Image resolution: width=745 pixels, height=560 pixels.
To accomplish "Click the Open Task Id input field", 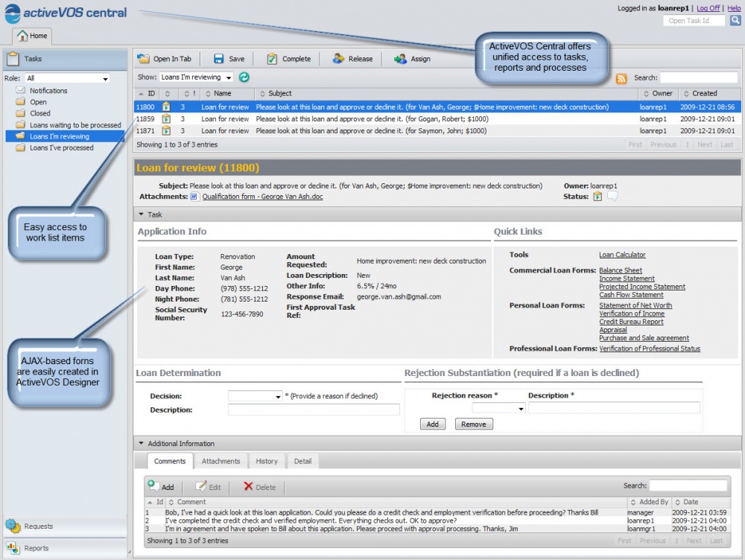I will click(694, 20).
